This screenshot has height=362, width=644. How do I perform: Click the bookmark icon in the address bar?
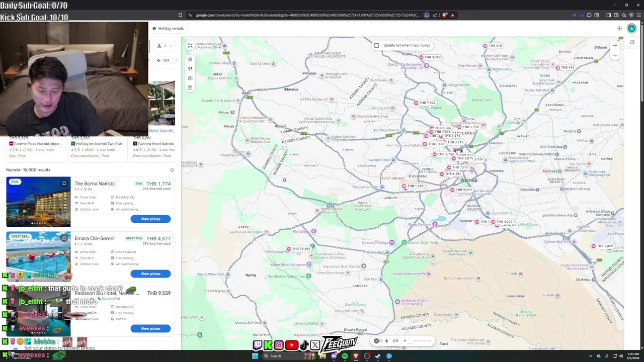(180, 15)
